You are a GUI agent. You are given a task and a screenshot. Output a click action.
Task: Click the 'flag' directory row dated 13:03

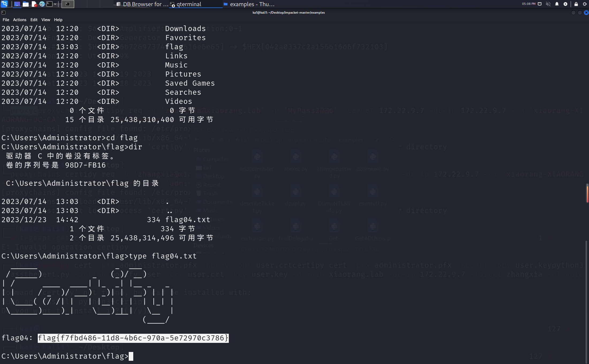[x=92, y=47]
